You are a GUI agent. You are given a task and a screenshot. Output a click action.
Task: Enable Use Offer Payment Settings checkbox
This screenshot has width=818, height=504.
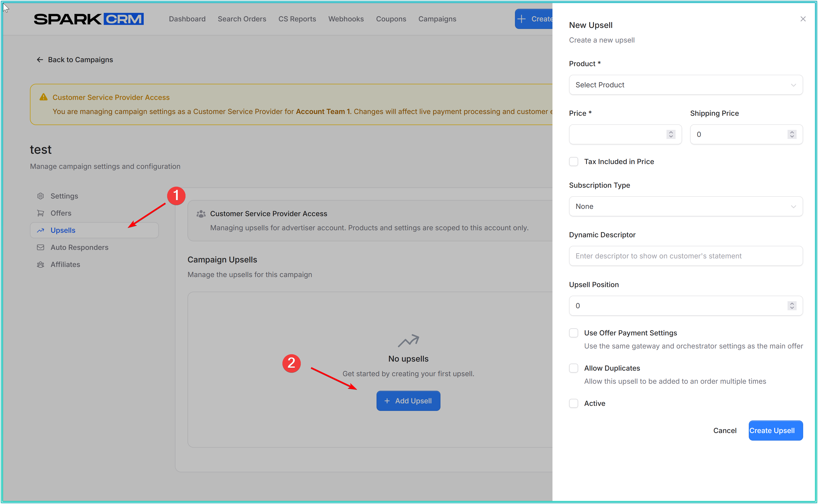[573, 333]
